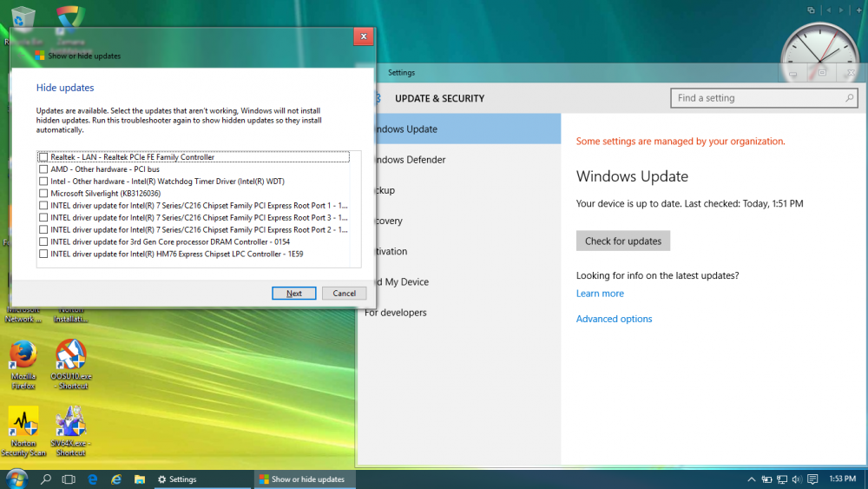Click the gadget sidebar add plus icon

pyautogui.click(x=859, y=10)
